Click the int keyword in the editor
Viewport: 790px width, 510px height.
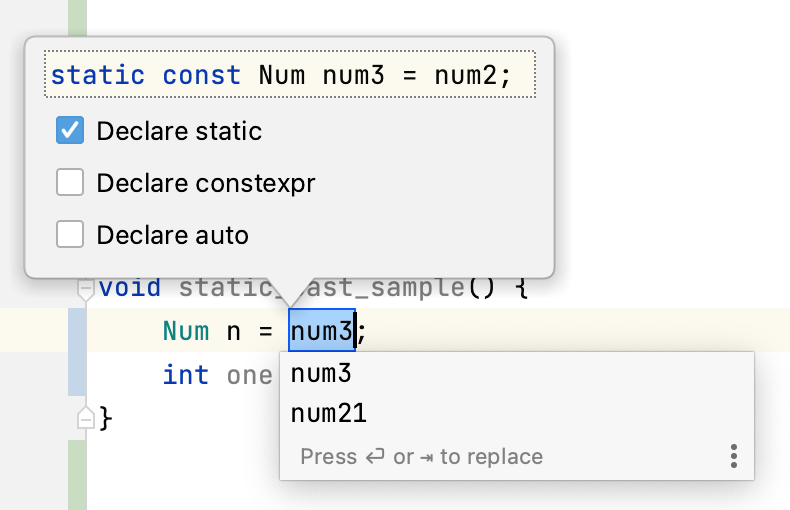coord(186,375)
